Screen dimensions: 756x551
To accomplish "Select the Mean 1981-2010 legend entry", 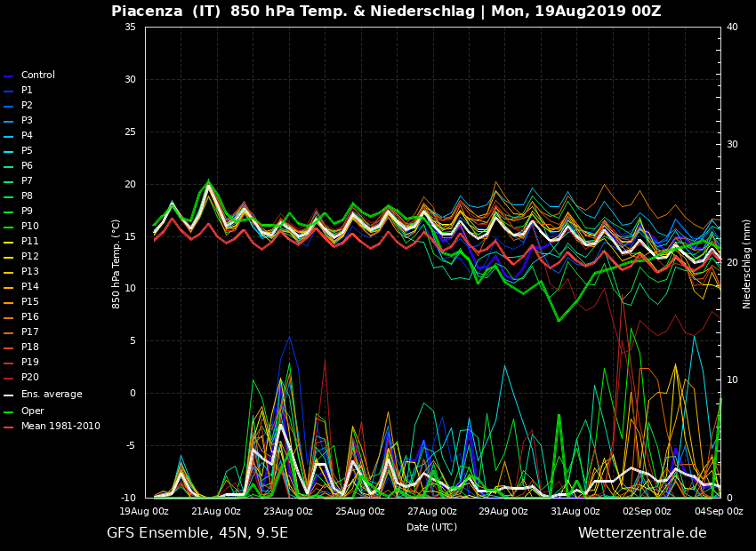I will pyautogui.click(x=60, y=427).
